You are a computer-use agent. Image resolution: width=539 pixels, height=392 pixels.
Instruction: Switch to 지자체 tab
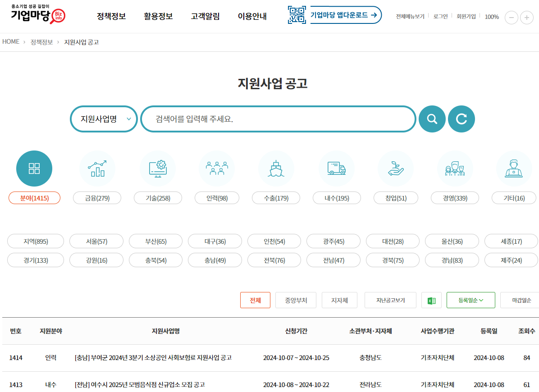coord(340,300)
